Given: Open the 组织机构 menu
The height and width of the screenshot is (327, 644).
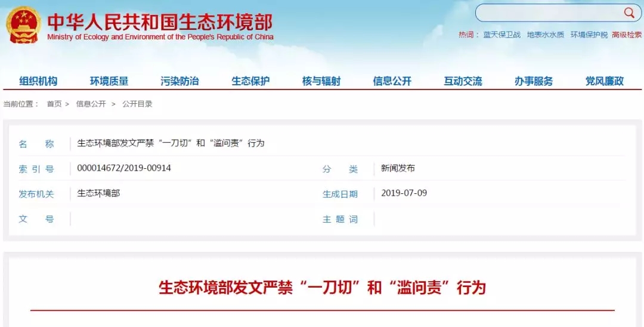Looking at the screenshot, I should pyautogui.click(x=38, y=81).
